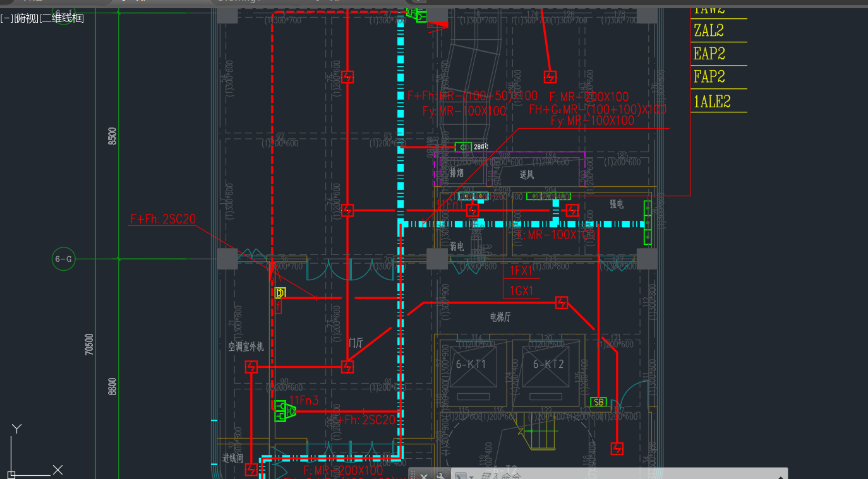The height and width of the screenshot is (479, 868).
Task: Select the 弱电 room label
Action: tap(457, 247)
